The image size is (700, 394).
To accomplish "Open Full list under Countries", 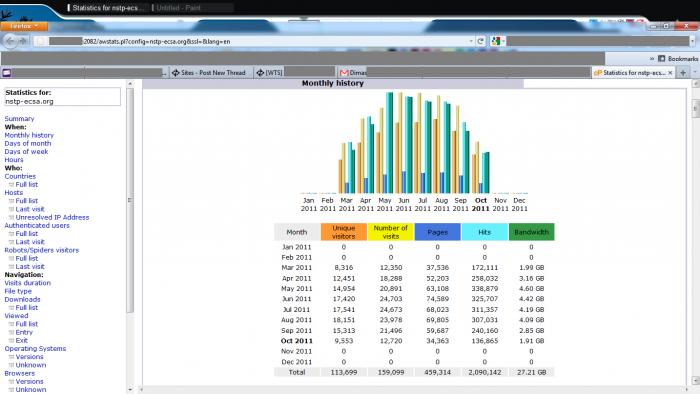I will point(27,184).
